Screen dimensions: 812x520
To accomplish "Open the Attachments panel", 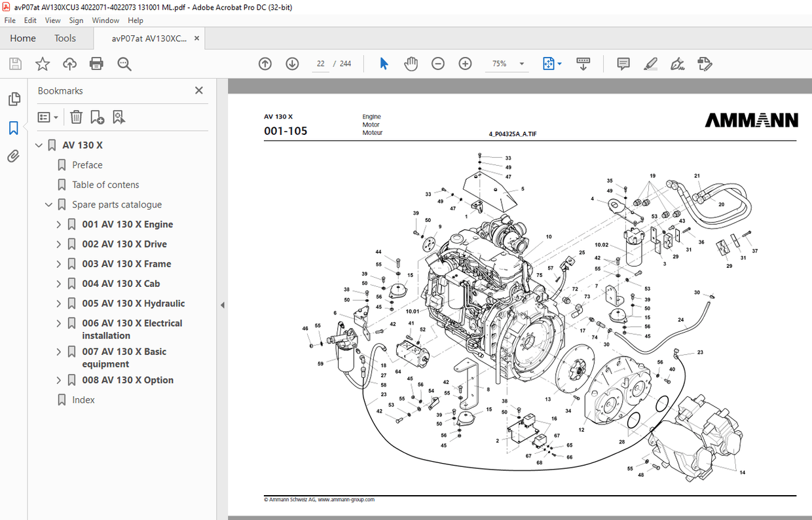I will click(14, 156).
